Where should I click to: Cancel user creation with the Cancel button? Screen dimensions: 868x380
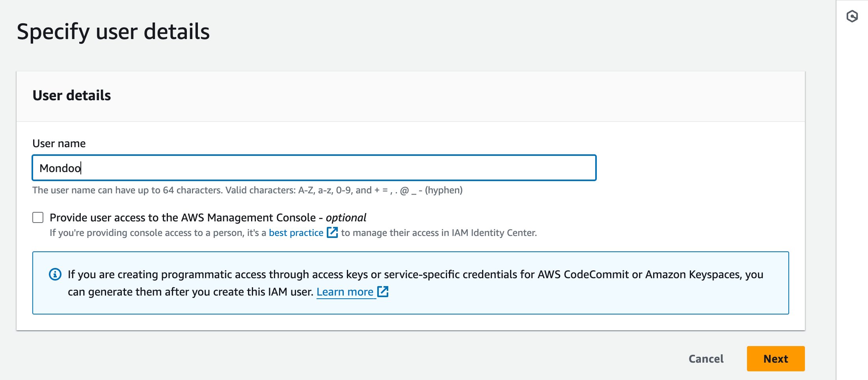(706, 358)
